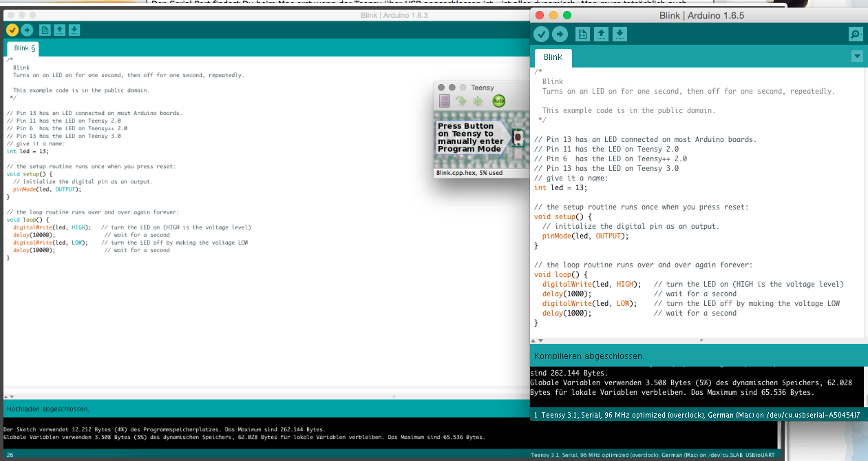The height and width of the screenshot is (461, 868).
Task: Click Verify checkmark in Arduino 1.6.5 window
Action: click(x=542, y=34)
